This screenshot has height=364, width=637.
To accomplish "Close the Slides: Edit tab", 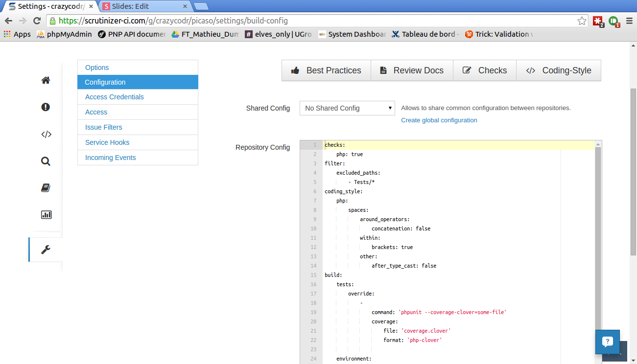I will pos(185,6).
